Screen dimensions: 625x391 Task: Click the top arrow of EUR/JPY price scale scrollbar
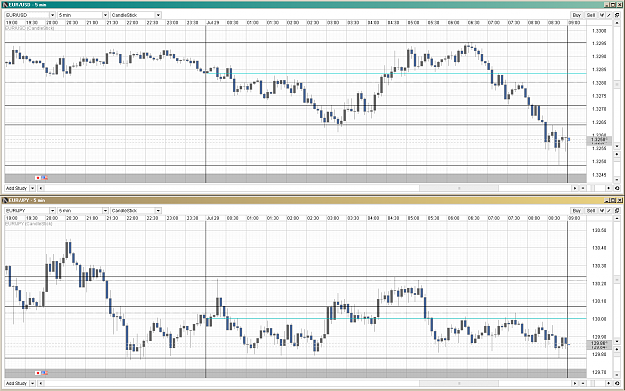point(617,218)
